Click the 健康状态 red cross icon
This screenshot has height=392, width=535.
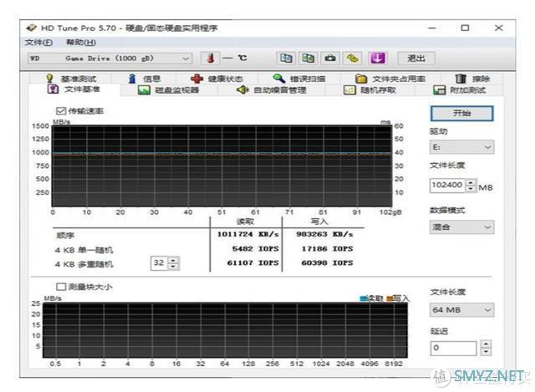click(197, 79)
